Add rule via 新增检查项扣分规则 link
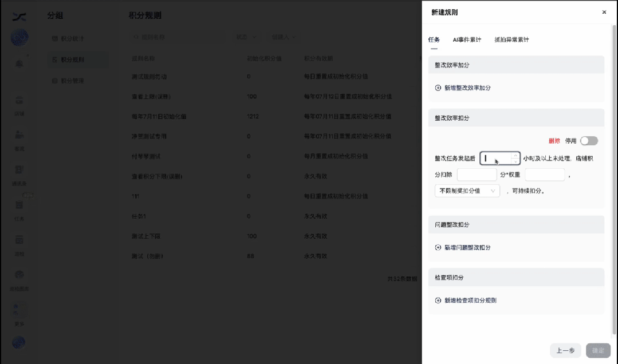 [x=470, y=300]
